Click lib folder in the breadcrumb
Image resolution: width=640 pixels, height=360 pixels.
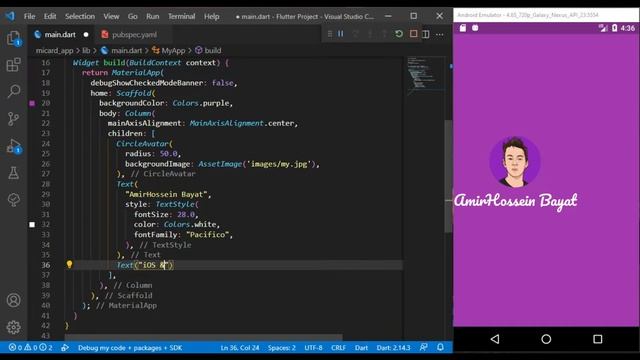(86, 51)
